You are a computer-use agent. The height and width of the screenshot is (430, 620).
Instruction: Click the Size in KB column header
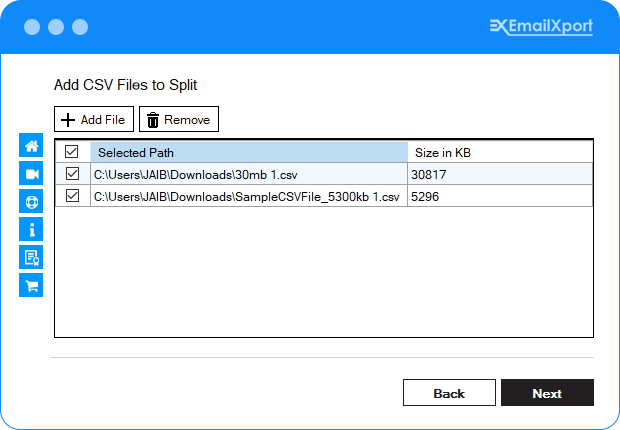click(x=499, y=152)
